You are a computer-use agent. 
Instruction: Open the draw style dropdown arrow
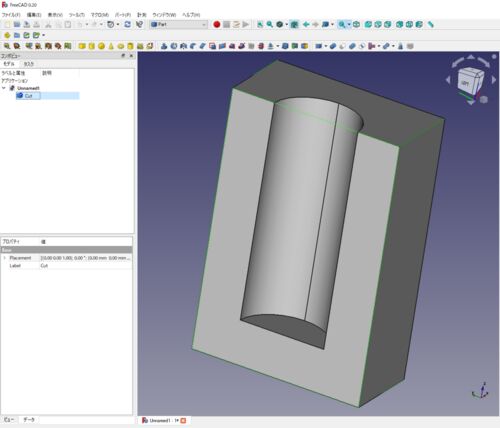click(286, 25)
